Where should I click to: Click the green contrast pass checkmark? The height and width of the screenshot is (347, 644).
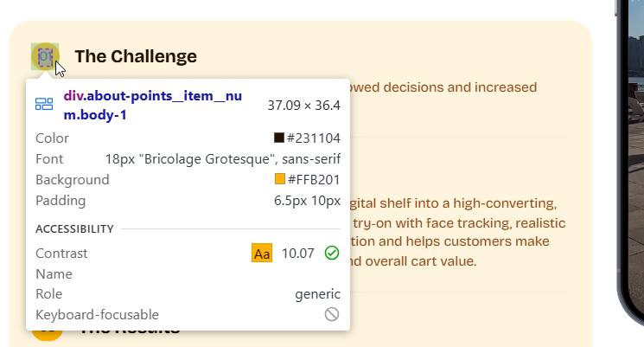point(332,253)
